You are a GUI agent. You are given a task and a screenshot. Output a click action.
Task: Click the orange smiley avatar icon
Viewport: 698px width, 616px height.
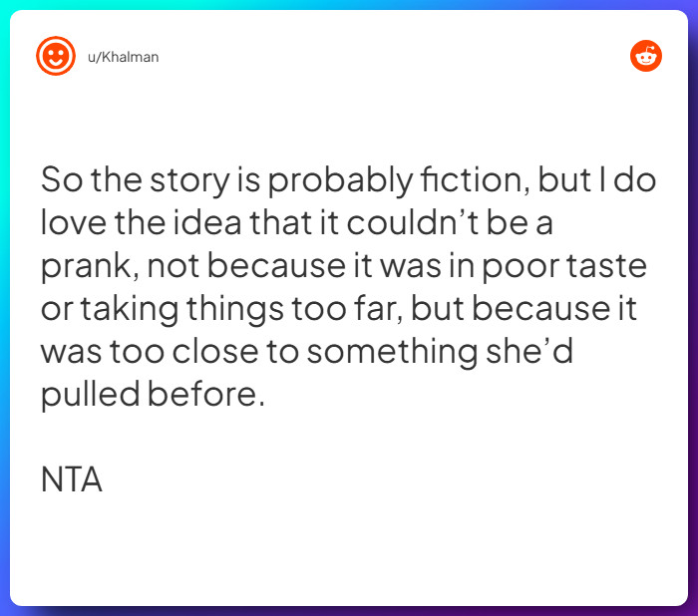55,56
